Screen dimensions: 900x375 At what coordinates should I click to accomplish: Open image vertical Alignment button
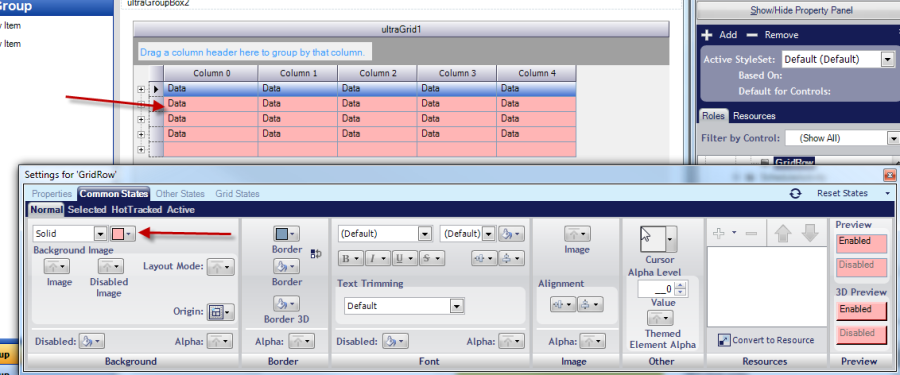click(590, 304)
